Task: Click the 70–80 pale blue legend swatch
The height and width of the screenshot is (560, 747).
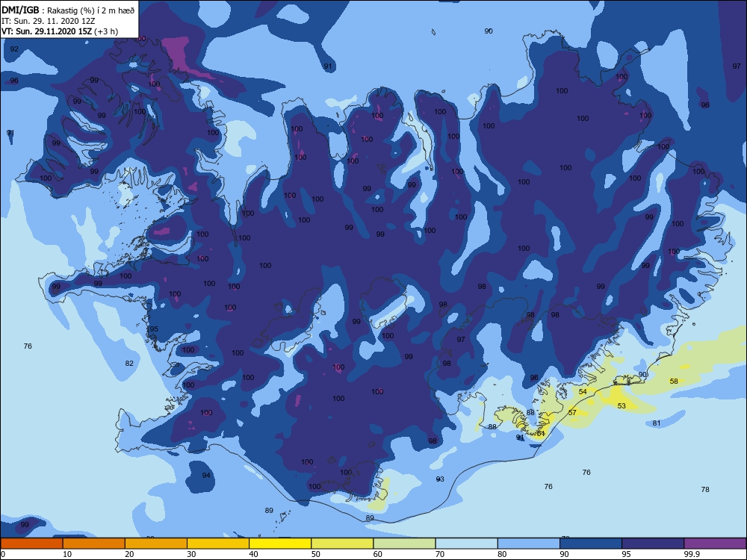Action: click(466, 544)
